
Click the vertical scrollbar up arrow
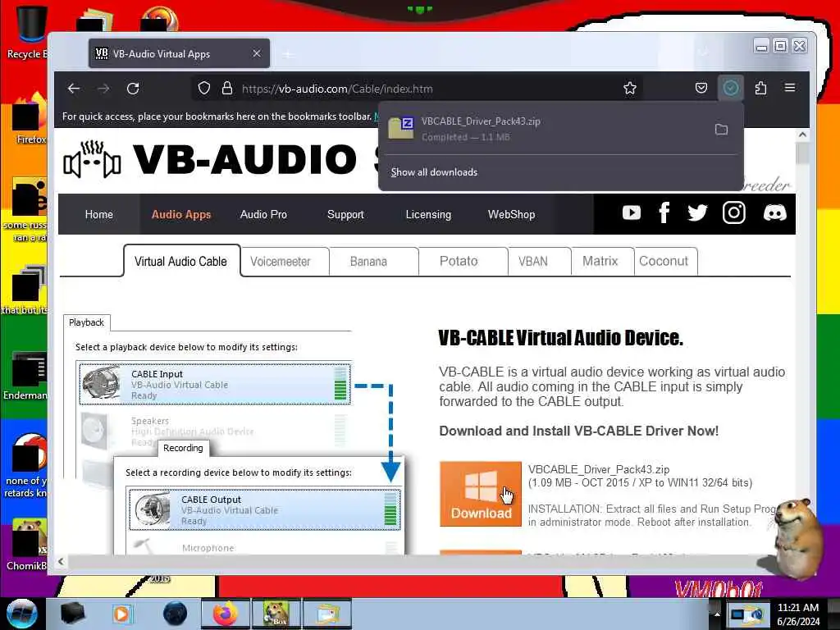(x=802, y=135)
